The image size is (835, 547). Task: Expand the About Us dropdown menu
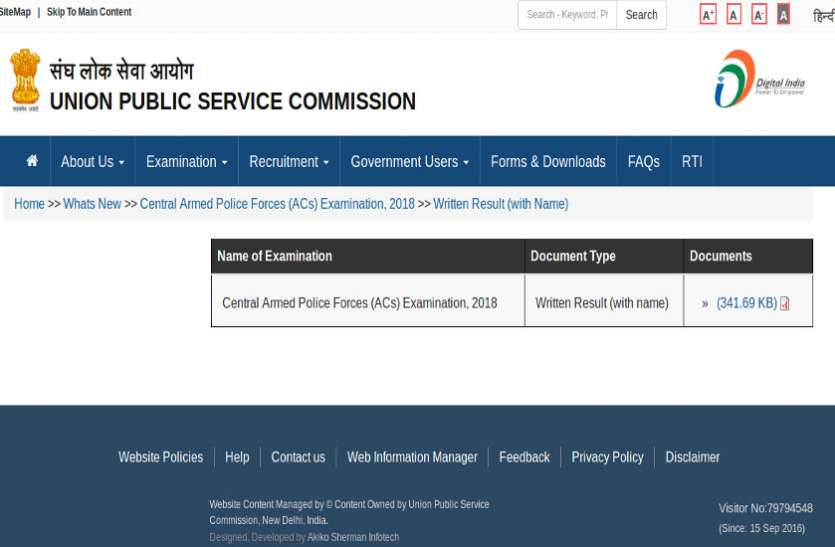click(92, 161)
